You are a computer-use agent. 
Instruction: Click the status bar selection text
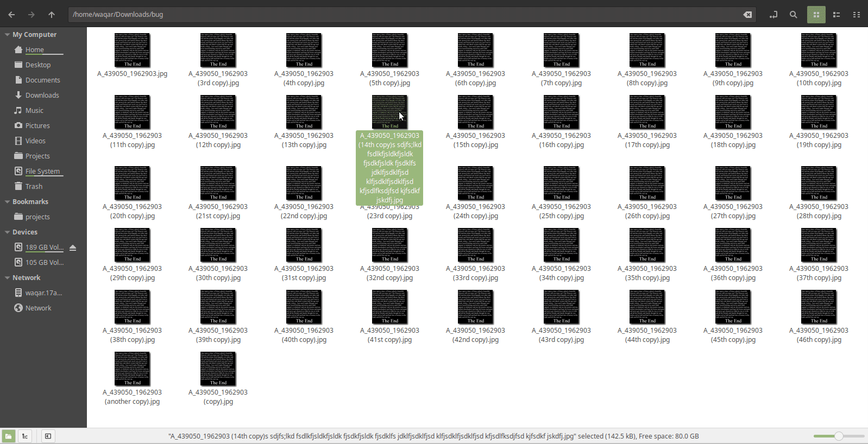click(x=433, y=436)
